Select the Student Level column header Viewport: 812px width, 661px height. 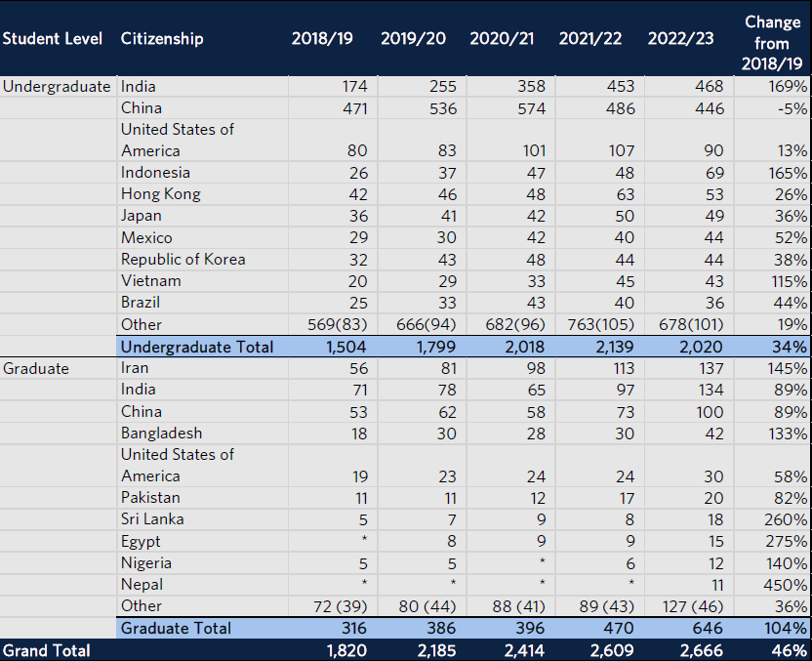(53, 38)
